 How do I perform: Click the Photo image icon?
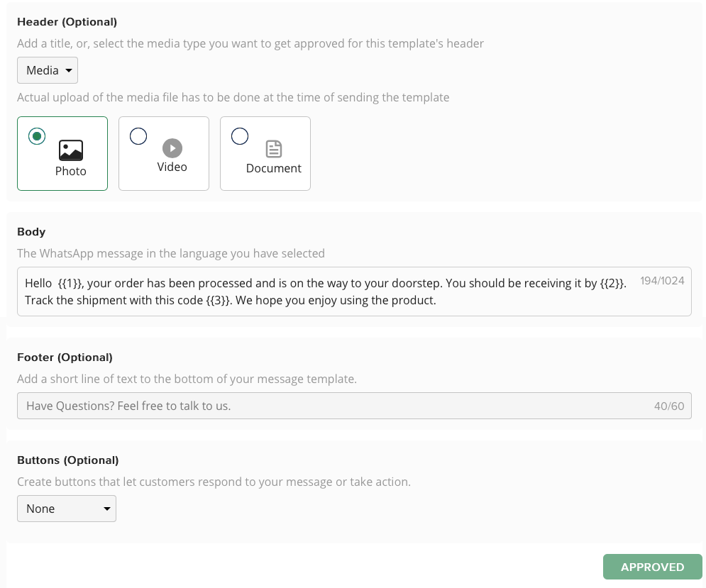coord(71,150)
